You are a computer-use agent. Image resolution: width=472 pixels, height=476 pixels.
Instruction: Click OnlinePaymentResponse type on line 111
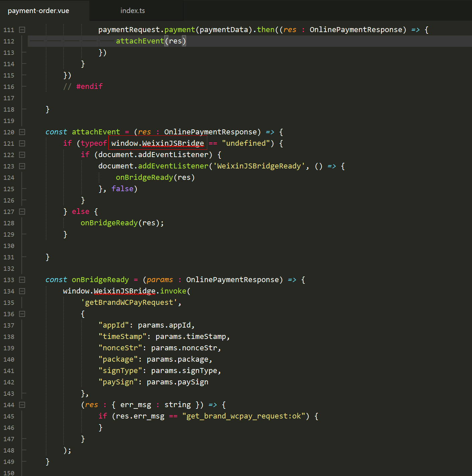point(356,30)
